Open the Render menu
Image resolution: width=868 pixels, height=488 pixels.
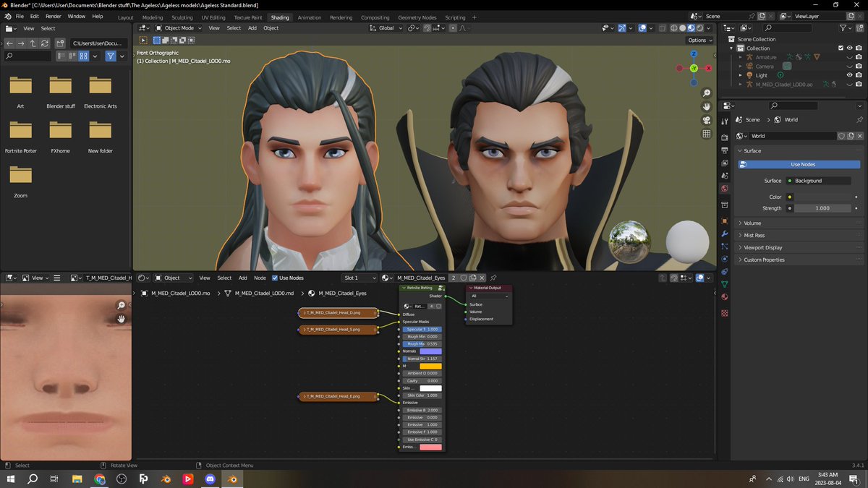pyautogui.click(x=54, y=16)
